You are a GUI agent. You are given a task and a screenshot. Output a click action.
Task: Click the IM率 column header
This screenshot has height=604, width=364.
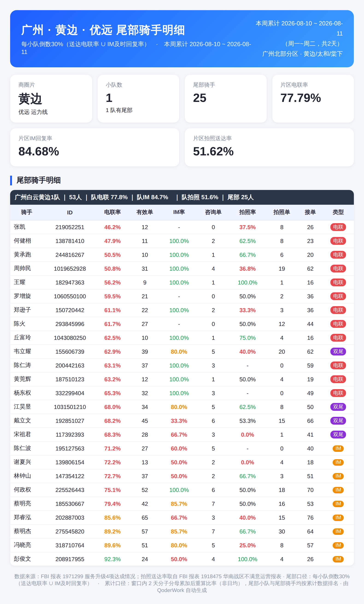click(179, 212)
